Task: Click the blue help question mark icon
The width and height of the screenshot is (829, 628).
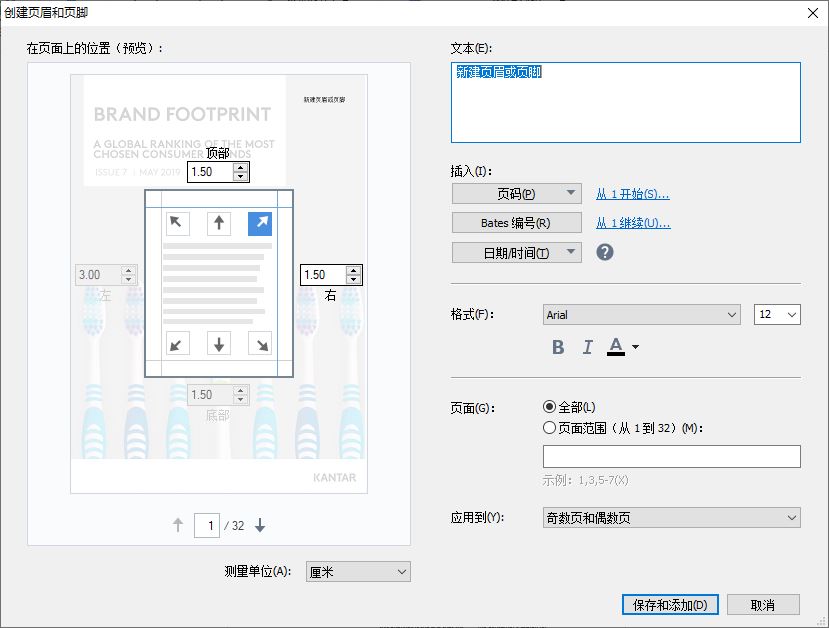Action: coord(605,252)
